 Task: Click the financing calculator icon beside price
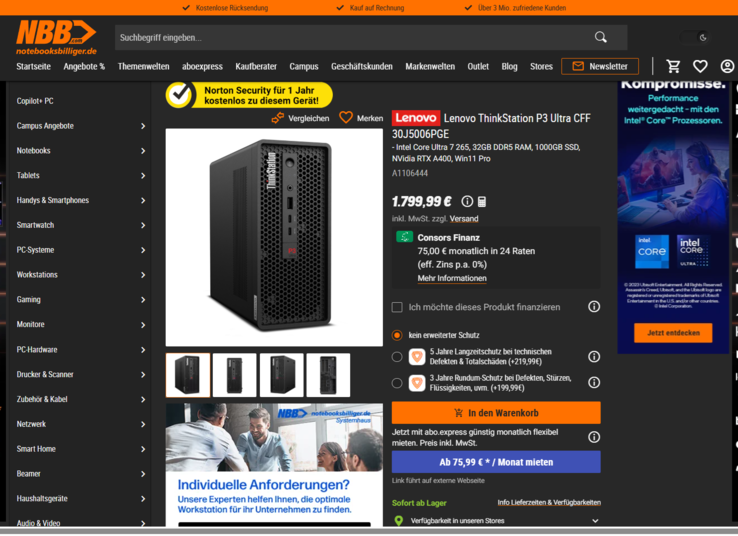[x=482, y=202]
